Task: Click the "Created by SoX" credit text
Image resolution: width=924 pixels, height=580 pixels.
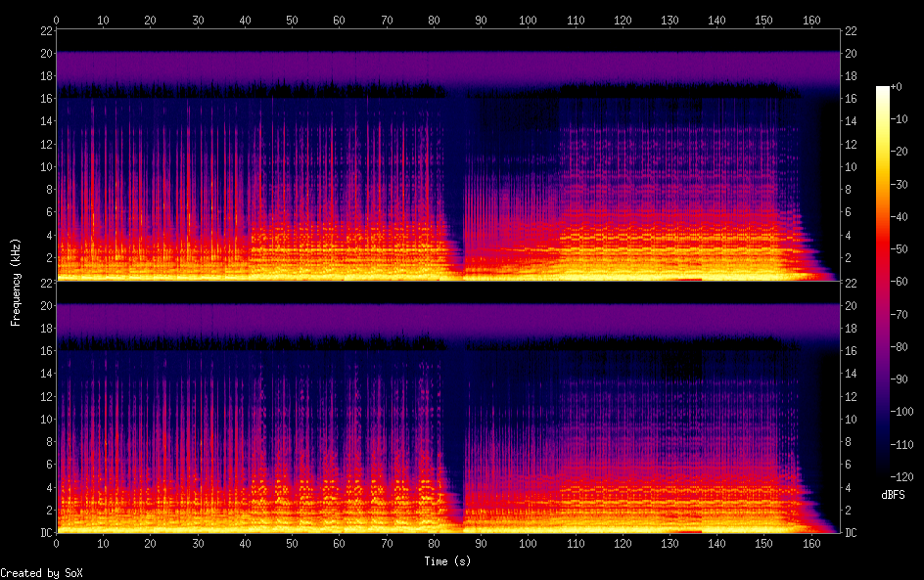Action: tap(34, 573)
